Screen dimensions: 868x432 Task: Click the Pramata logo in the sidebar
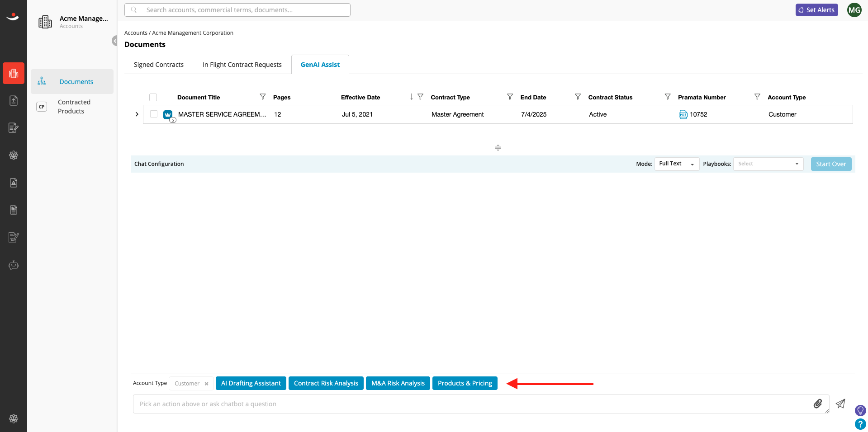[13, 17]
